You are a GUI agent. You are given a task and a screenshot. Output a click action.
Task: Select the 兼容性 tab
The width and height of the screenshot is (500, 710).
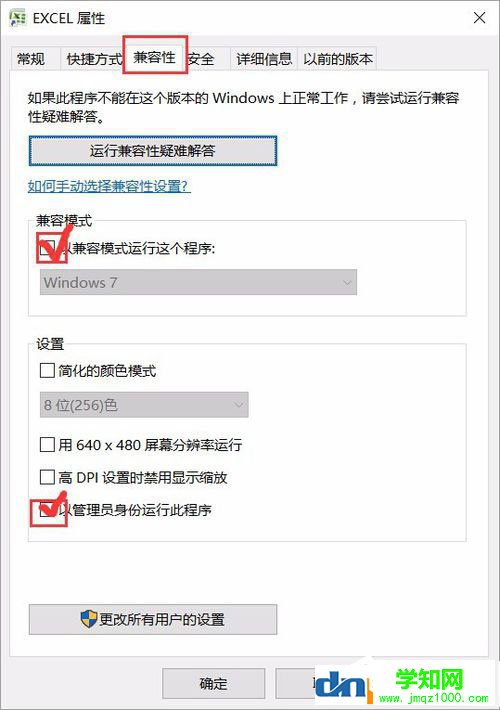pos(155,57)
